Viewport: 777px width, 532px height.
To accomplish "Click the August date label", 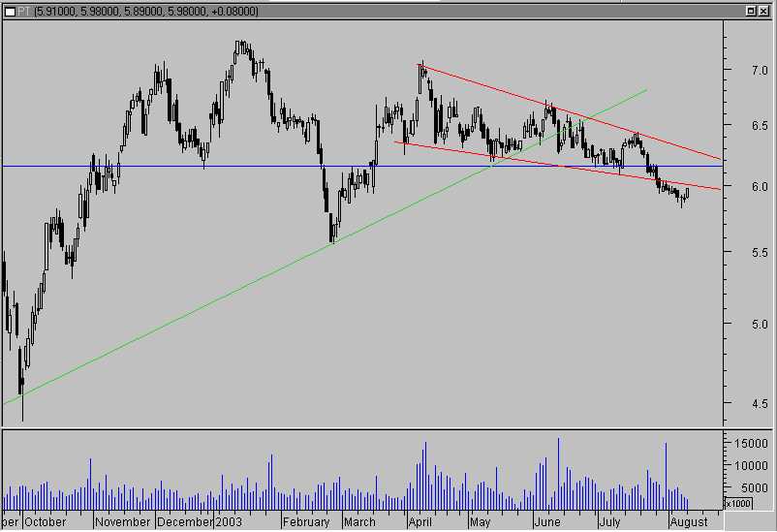I will (689, 522).
